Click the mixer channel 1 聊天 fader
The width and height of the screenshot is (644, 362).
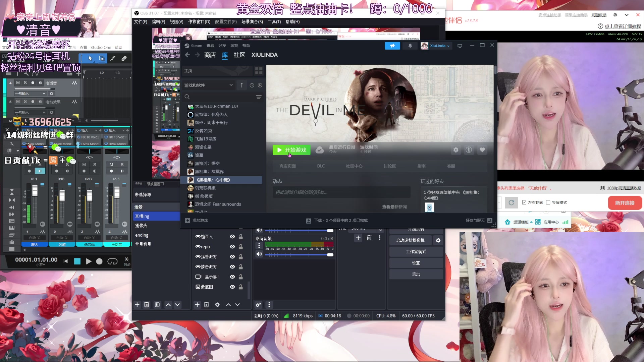pos(35,191)
